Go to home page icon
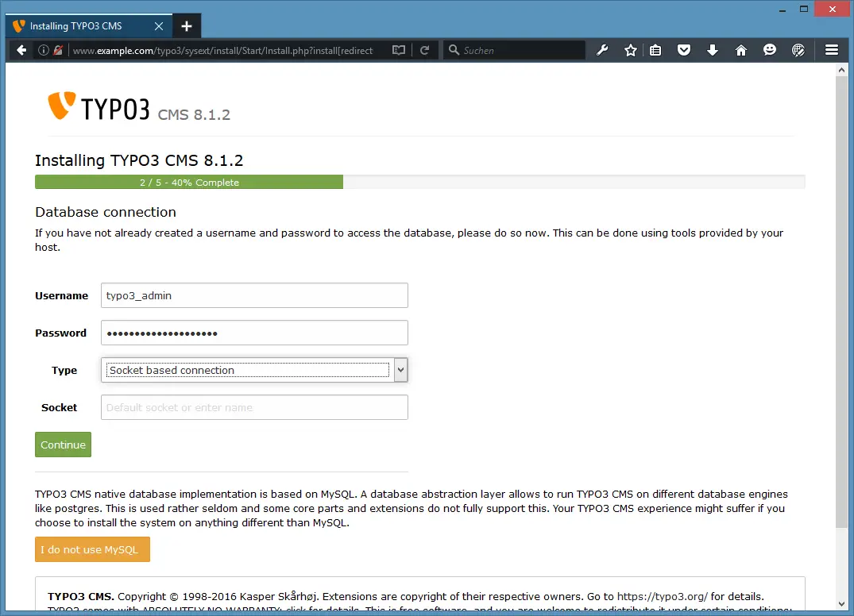The height and width of the screenshot is (616, 854). pyautogui.click(x=740, y=51)
